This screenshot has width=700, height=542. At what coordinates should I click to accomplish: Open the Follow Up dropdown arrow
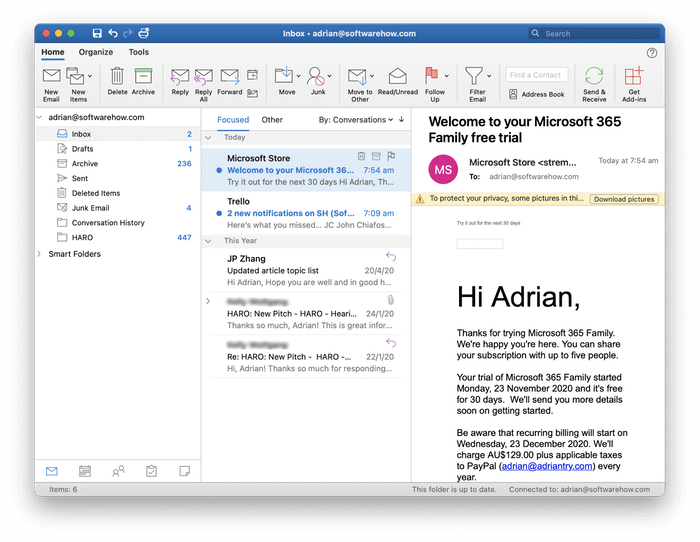[446, 76]
